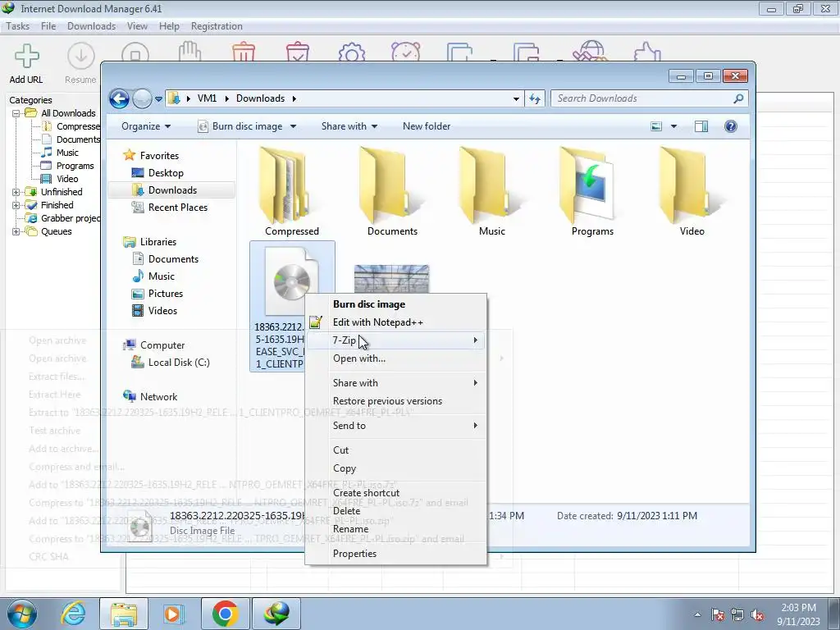Select Grabber projects in IDM categories
The width and height of the screenshot is (840, 630).
pyautogui.click(x=71, y=218)
